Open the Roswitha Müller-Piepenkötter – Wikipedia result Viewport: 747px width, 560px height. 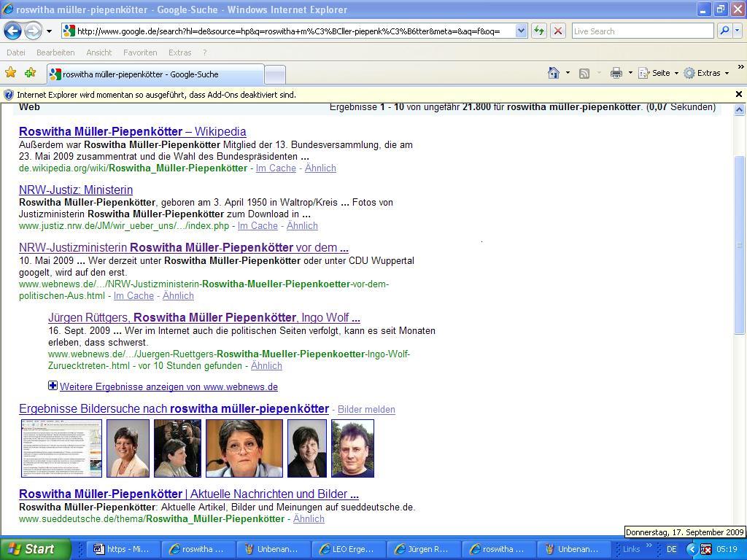coord(133,131)
